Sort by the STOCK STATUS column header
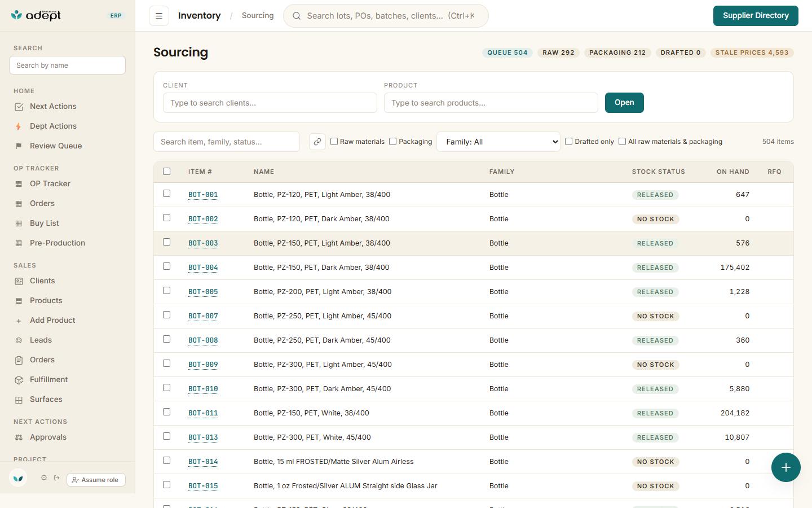812x508 pixels. coord(659,172)
